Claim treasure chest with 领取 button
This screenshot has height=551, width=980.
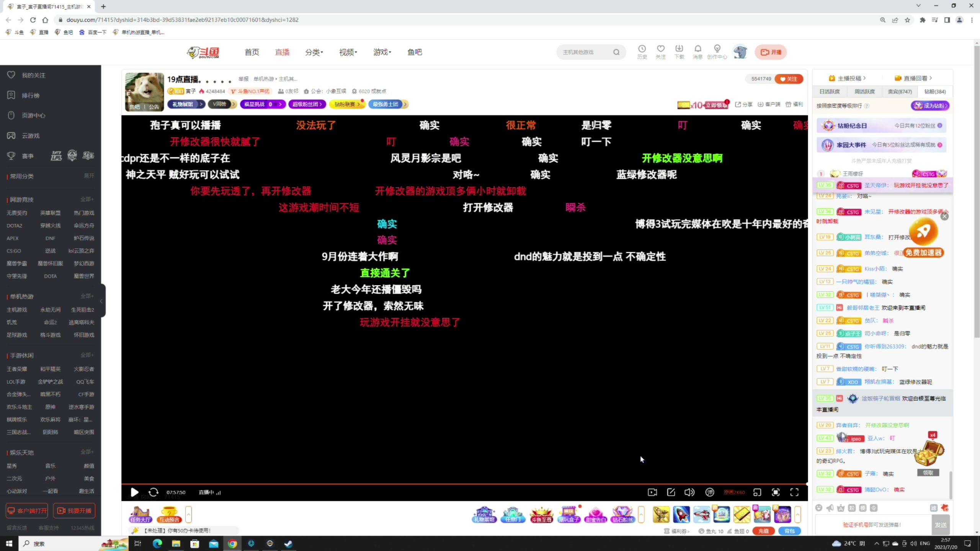[928, 473]
